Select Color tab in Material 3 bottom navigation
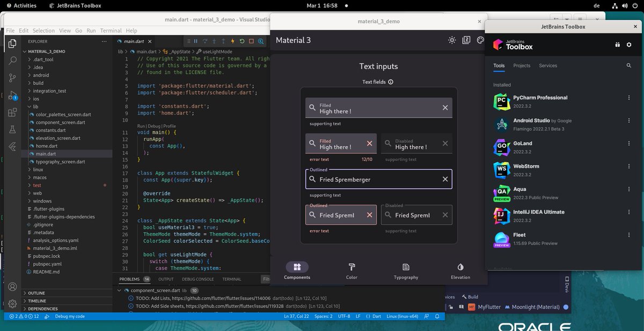Screen dimensions: 644x331 (352, 271)
